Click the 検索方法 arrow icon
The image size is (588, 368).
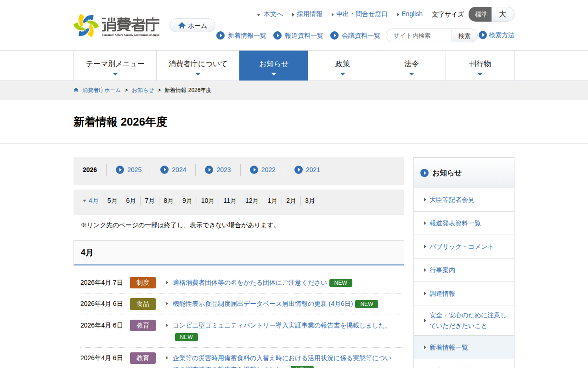pos(483,35)
